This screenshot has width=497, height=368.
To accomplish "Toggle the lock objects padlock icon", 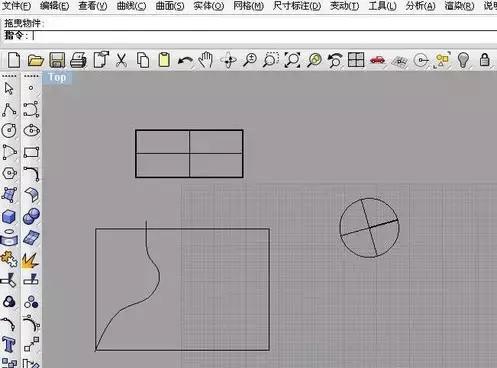I will [485, 60].
